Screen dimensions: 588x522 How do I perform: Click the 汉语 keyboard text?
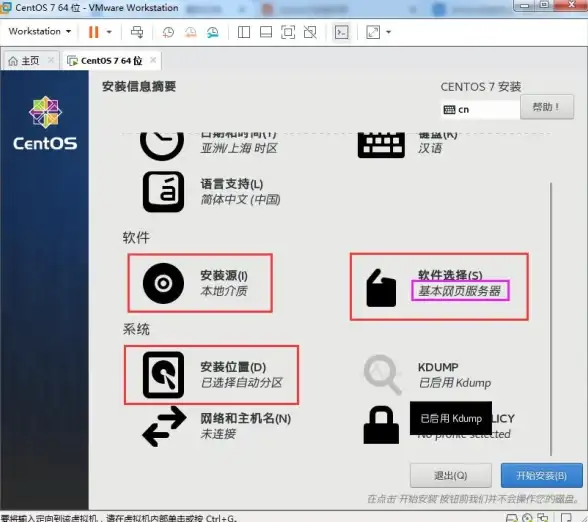[x=430, y=148]
